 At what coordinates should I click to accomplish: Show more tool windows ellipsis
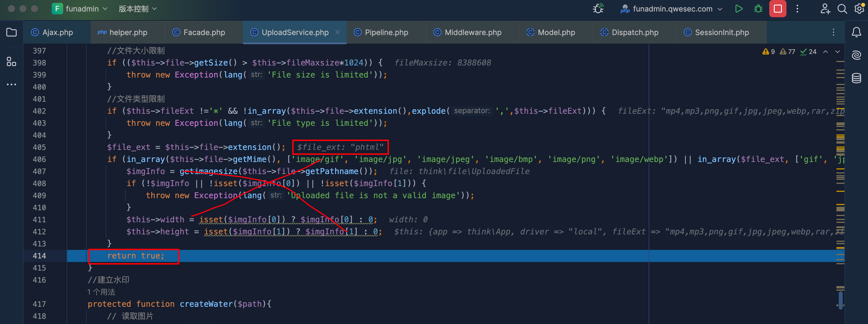tap(11, 84)
